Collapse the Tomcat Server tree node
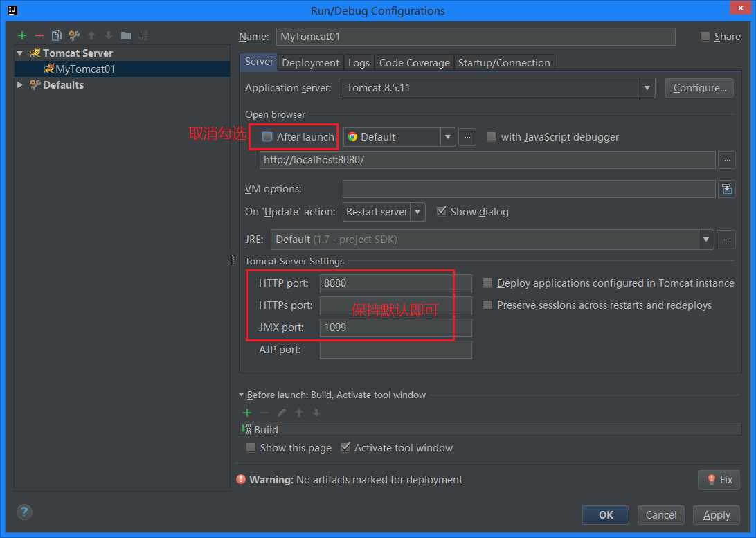 20,53
